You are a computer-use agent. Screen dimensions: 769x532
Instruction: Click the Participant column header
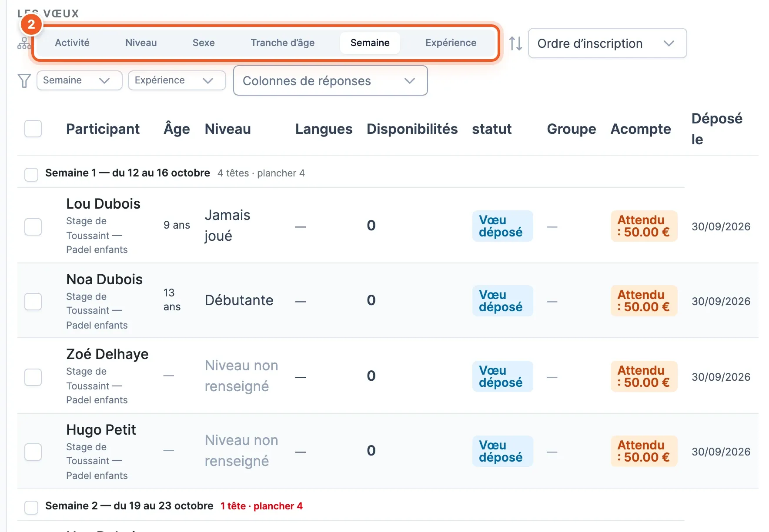pyautogui.click(x=103, y=129)
